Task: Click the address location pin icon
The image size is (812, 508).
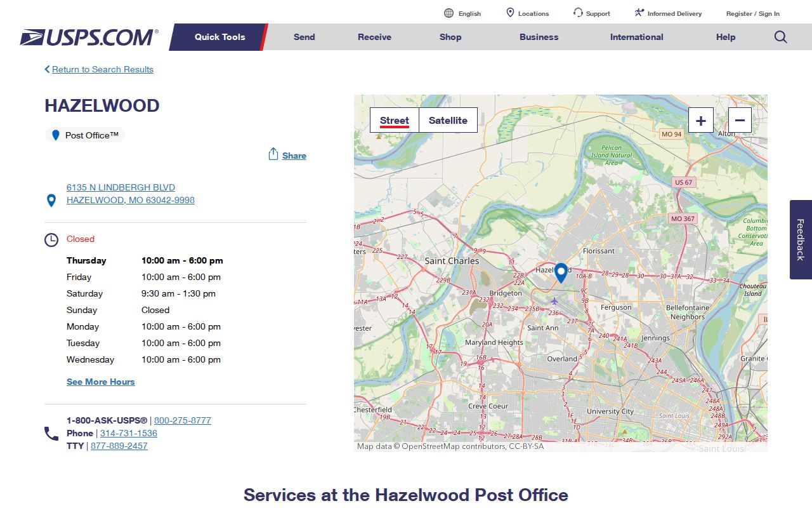Action: coord(51,201)
